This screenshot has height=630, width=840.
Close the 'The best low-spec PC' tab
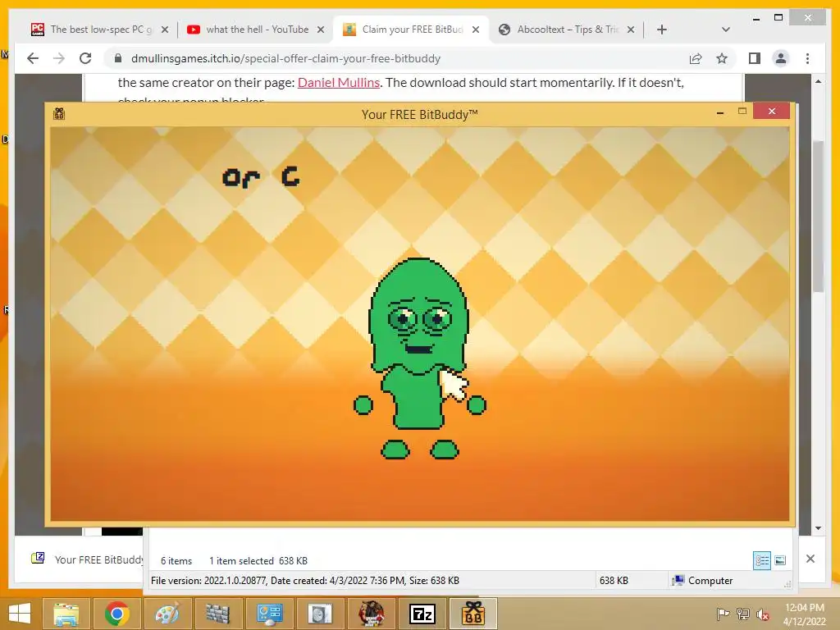[x=165, y=30]
